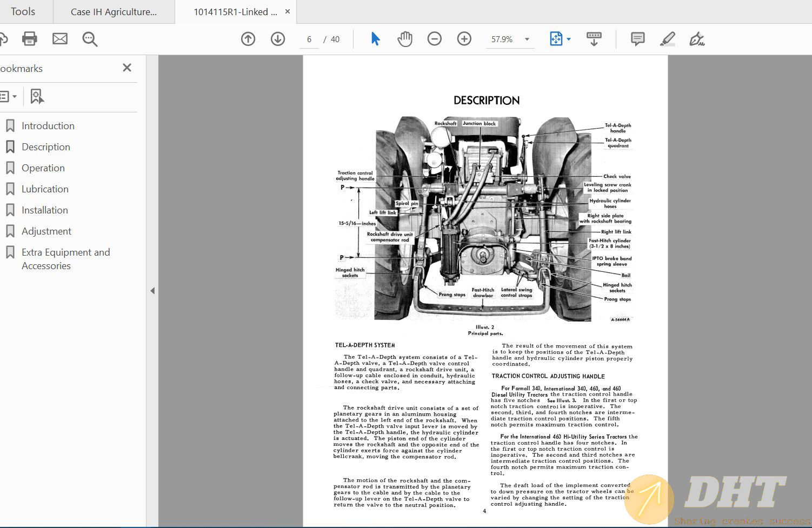812x528 pixels.
Task: Click the Junction block diagram label
Action: click(x=480, y=123)
